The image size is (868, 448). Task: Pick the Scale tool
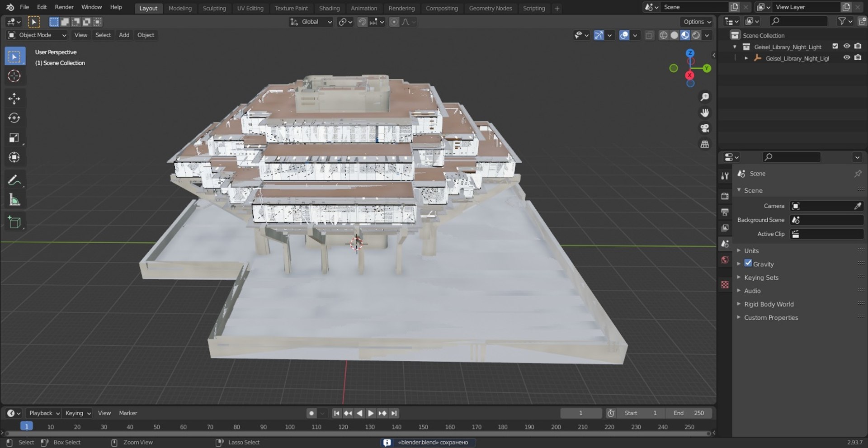click(14, 138)
